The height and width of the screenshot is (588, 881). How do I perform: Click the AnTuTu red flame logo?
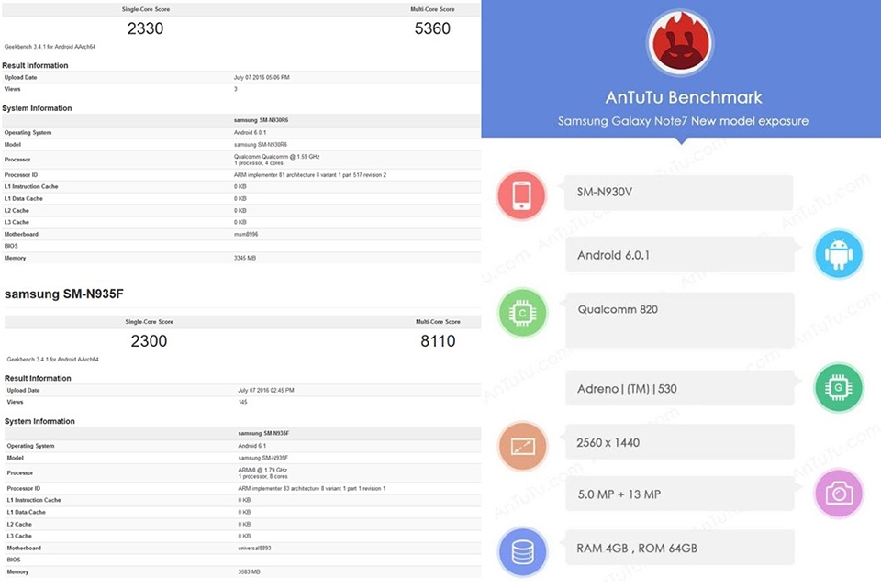click(x=680, y=43)
